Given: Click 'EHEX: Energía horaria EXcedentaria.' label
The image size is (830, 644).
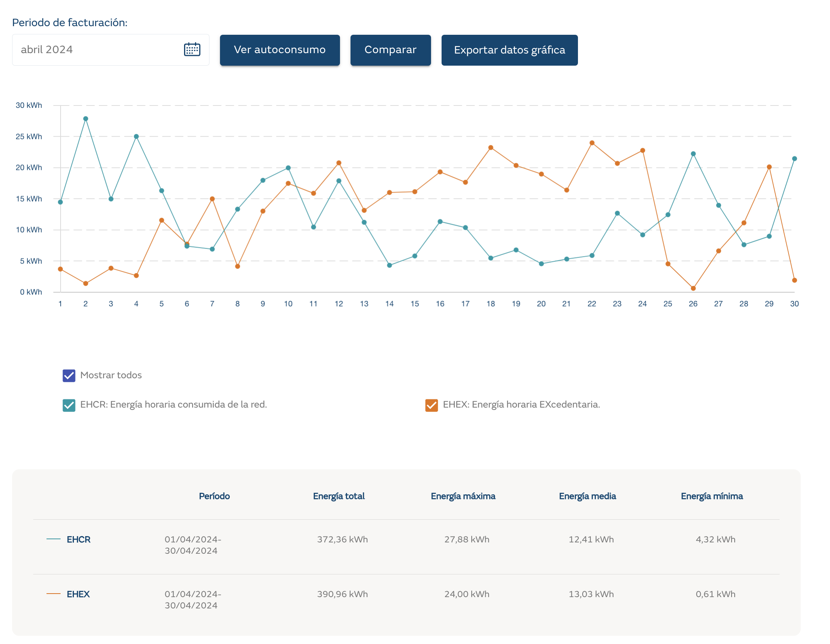Looking at the screenshot, I should tap(521, 405).
